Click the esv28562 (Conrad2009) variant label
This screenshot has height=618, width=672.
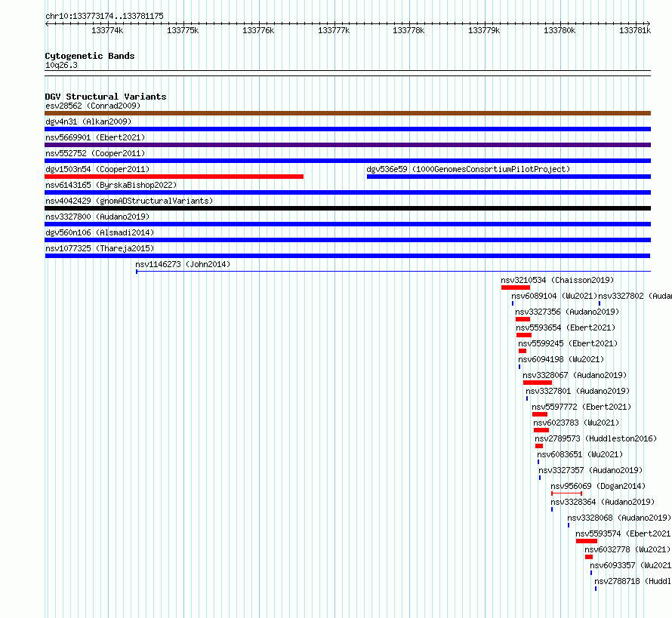click(x=93, y=106)
